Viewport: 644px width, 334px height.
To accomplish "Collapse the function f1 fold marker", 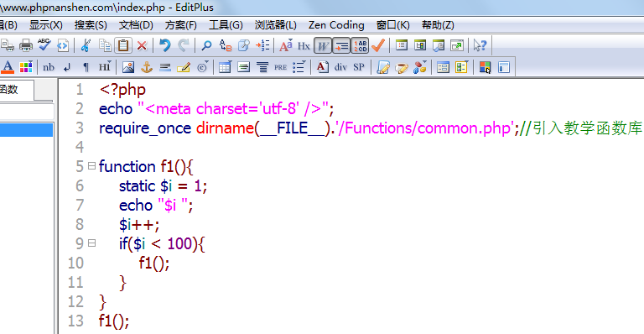I will [91, 166].
